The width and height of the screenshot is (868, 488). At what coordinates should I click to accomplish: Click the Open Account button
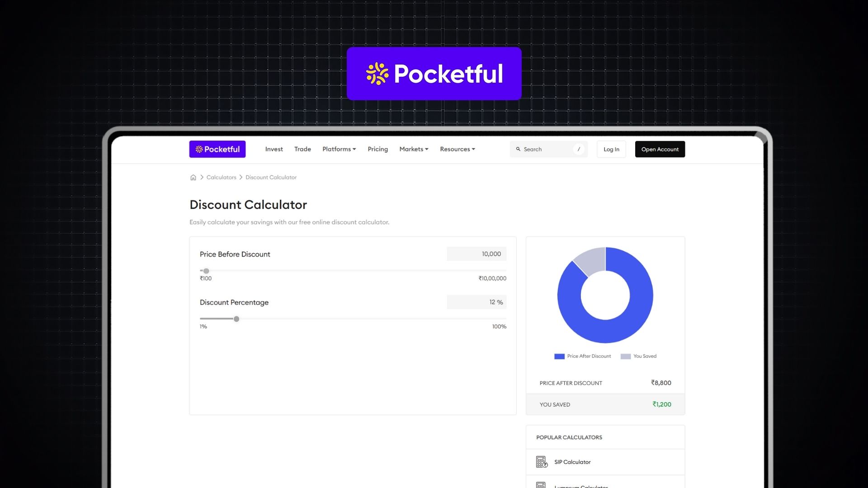point(660,149)
